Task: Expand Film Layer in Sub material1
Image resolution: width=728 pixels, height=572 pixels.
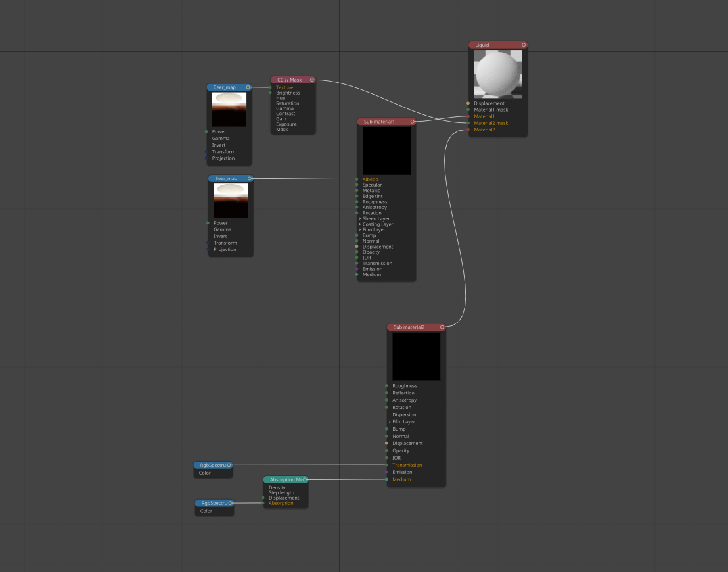Action: 360,229
